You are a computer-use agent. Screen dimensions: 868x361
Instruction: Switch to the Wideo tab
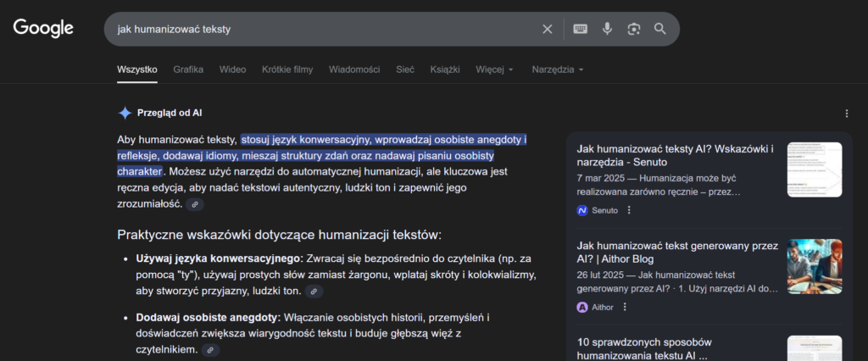click(x=232, y=69)
